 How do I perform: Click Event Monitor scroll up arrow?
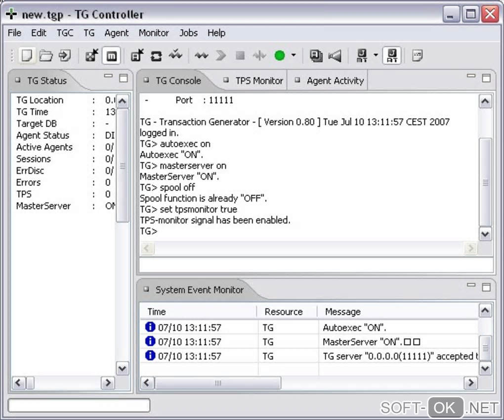point(485,310)
